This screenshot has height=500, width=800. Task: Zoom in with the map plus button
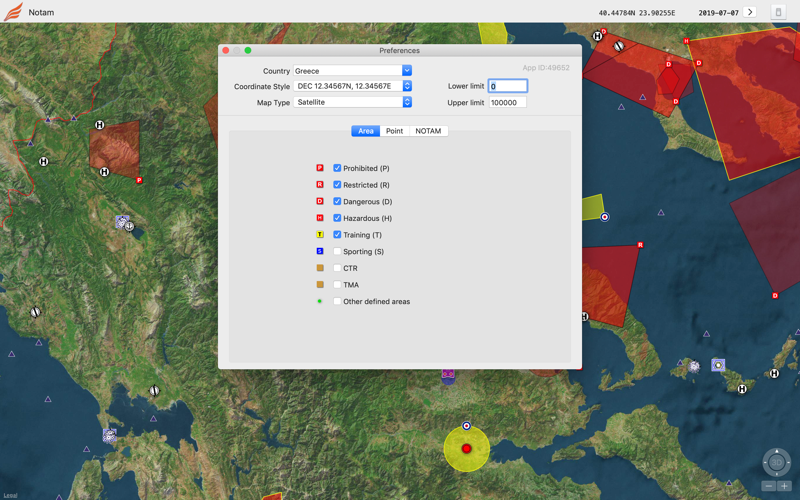click(785, 486)
